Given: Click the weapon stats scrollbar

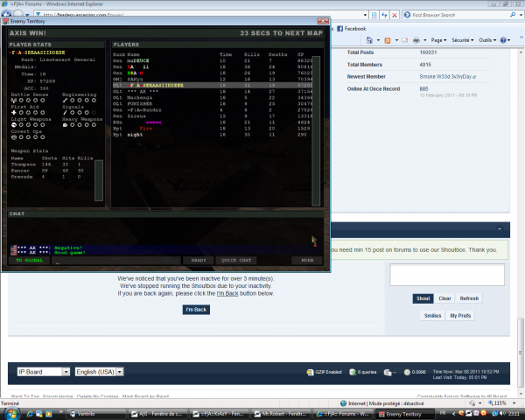Looking at the screenshot, I should [x=99, y=180].
